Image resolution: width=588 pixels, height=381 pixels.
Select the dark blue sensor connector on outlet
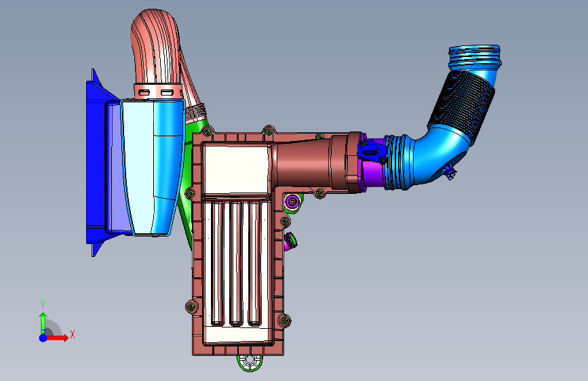pos(371,150)
